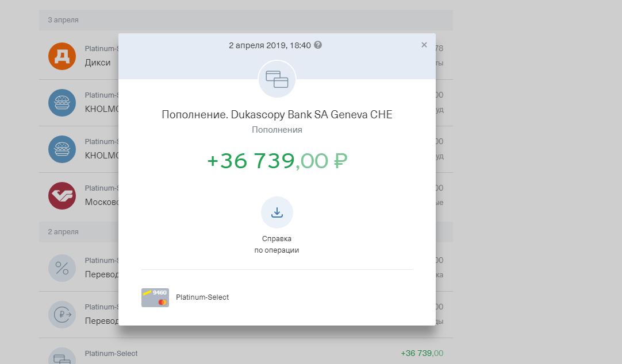This screenshot has height=364, width=622.
Task: Click Platinum-Select label in bottom list row
Action: tap(111, 353)
